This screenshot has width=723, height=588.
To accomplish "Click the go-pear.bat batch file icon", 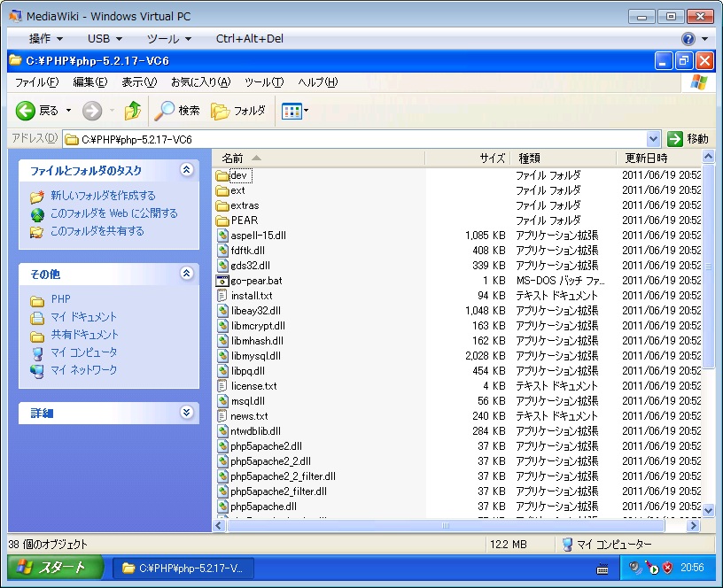I will coord(222,281).
